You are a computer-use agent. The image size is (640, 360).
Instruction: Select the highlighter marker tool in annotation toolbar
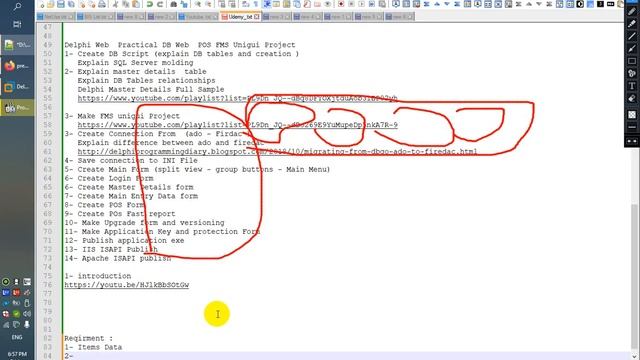point(631,24)
